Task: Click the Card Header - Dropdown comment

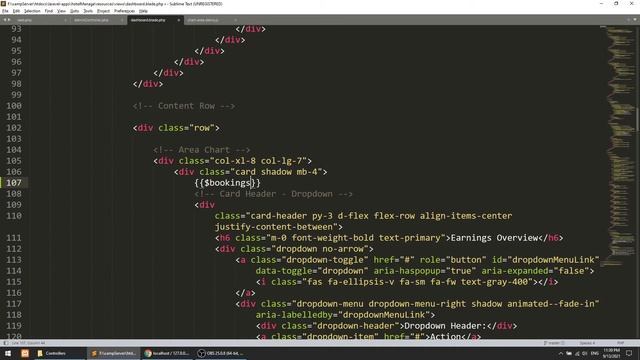Action: (x=273, y=194)
